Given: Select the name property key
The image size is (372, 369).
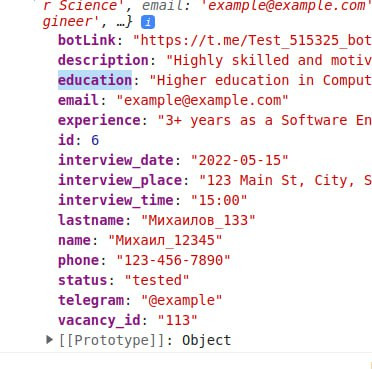Looking at the screenshot, I should click(74, 240).
